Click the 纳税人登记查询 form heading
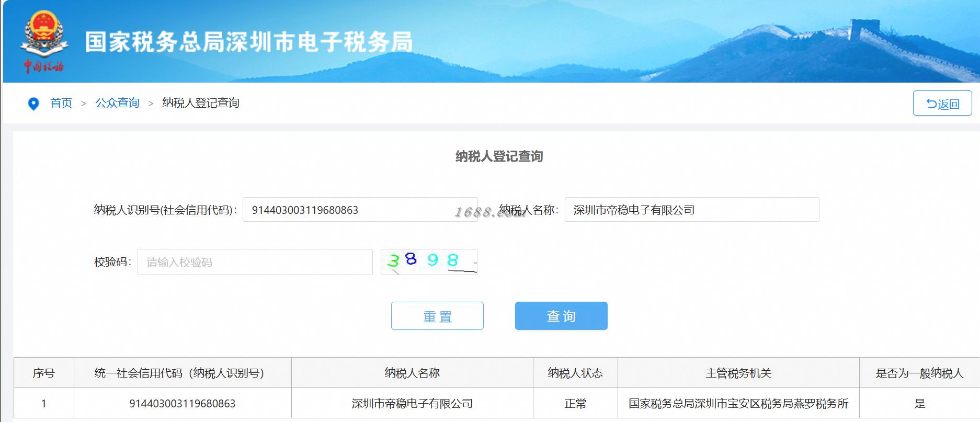 [499, 156]
